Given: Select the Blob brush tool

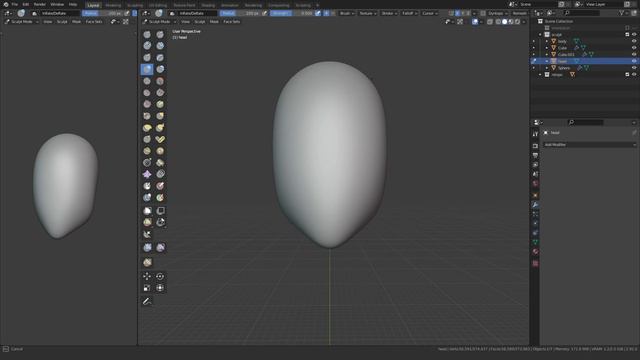Looking at the screenshot, I should [x=160, y=69].
